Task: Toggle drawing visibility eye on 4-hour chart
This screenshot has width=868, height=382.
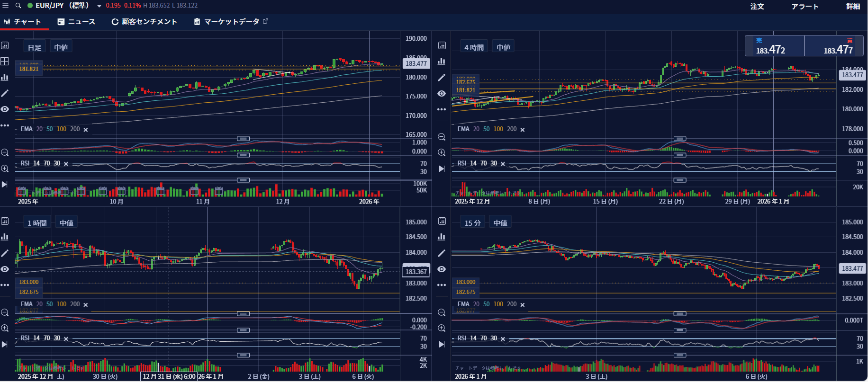Action: click(442, 94)
